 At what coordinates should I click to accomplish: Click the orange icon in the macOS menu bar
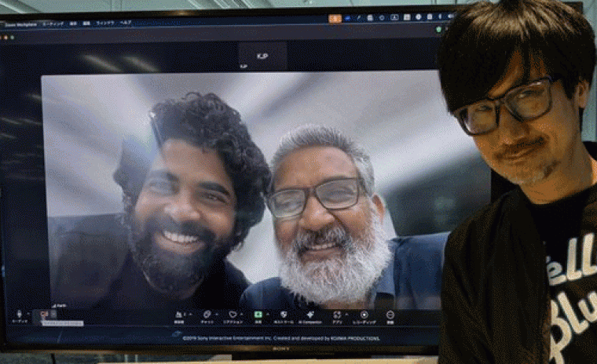click(x=335, y=18)
